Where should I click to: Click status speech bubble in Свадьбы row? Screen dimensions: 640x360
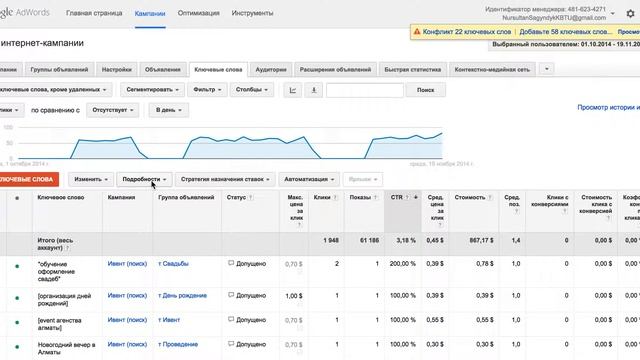click(x=231, y=263)
